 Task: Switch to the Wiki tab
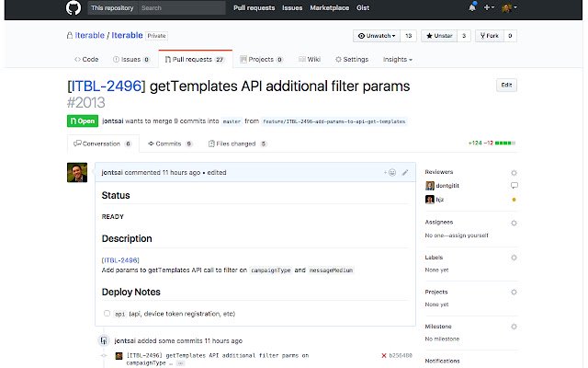[310, 59]
